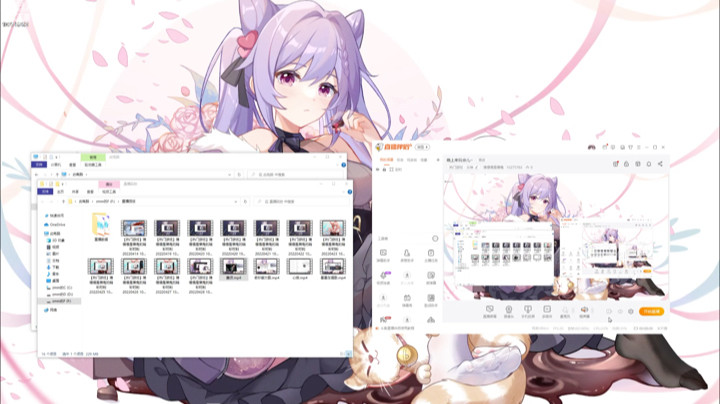Add a new scene with the plus icon
This screenshot has height=404, width=720.
[x=438, y=160]
